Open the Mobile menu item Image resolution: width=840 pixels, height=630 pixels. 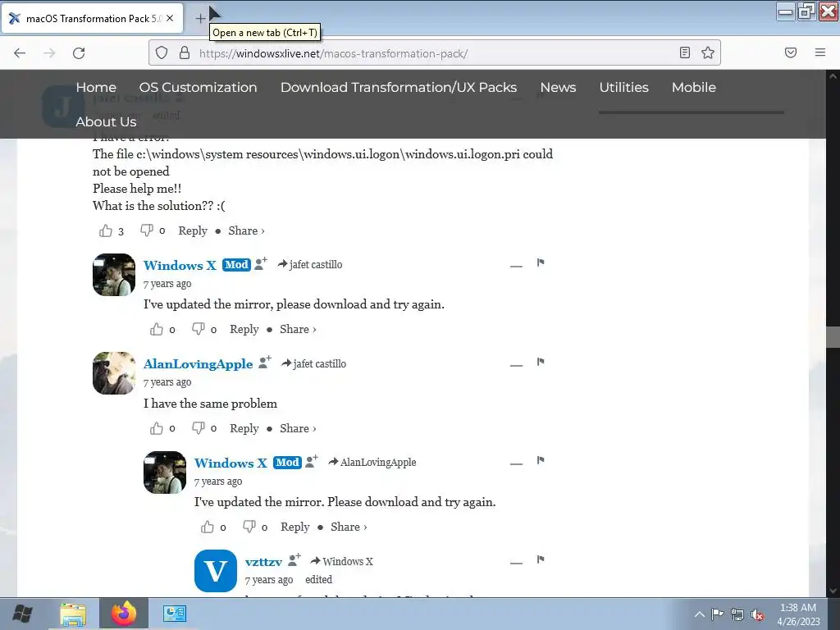pos(694,87)
